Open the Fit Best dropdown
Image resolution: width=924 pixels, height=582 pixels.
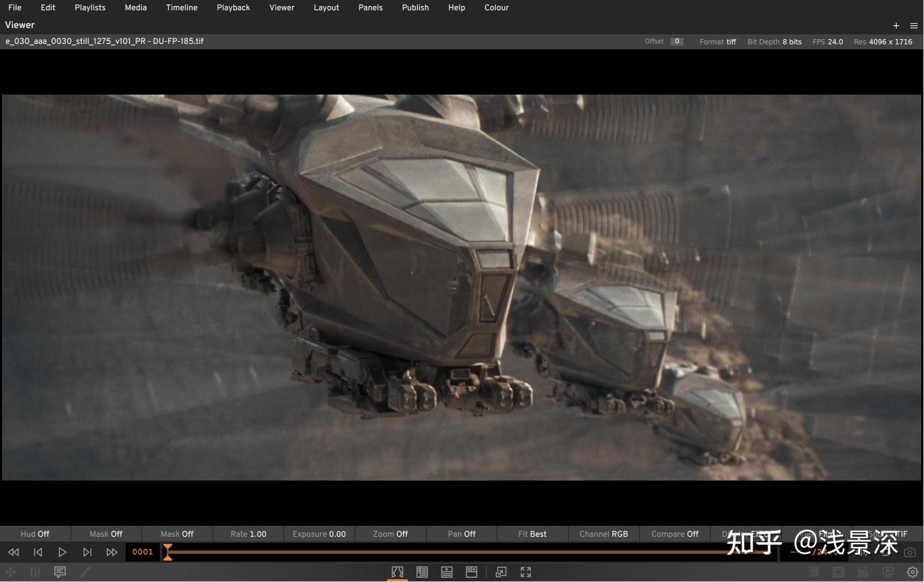pos(532,534)
